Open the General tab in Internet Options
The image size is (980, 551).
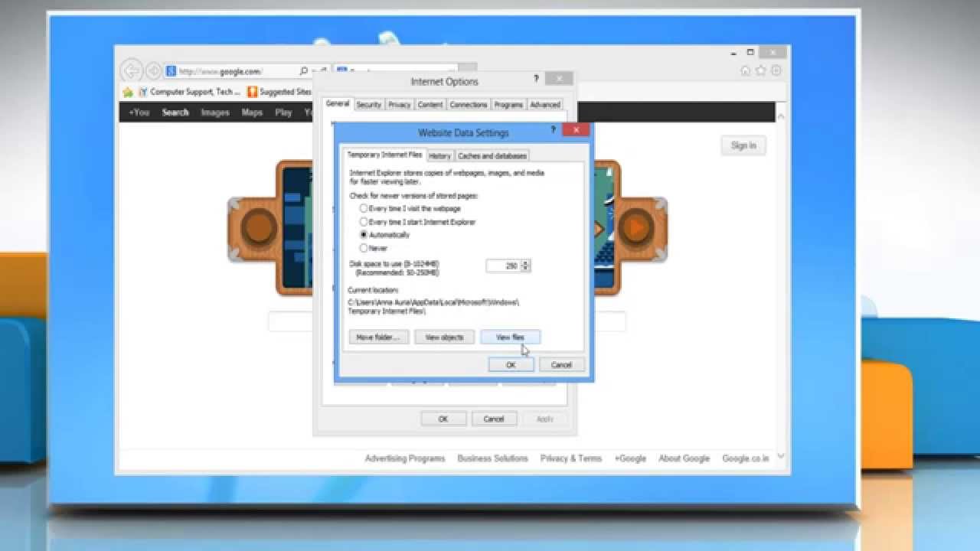pos(337,103)
